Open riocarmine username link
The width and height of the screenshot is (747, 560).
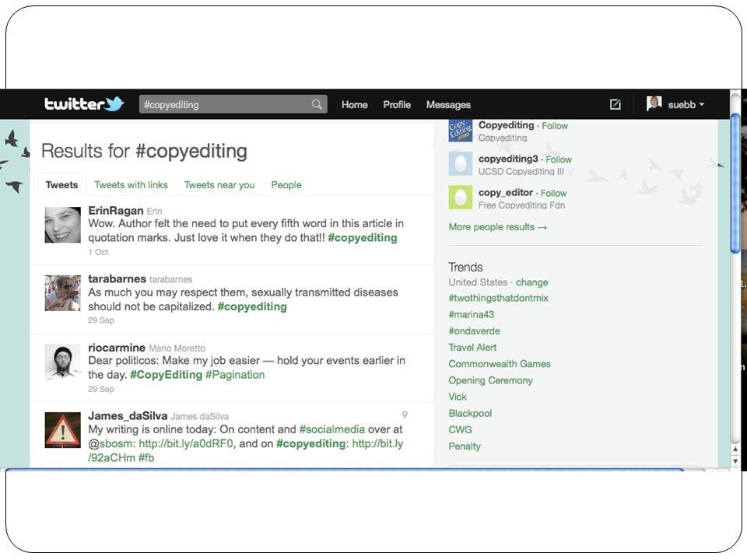117,348
